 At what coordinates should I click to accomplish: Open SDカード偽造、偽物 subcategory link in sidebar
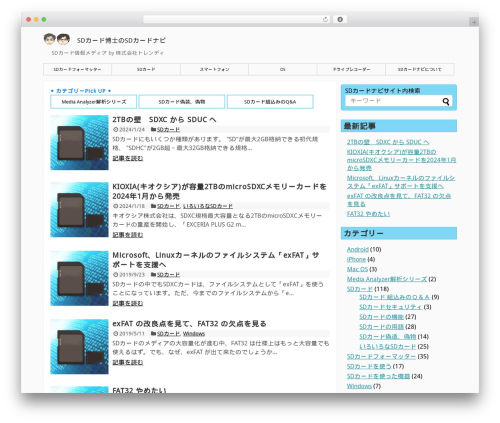pyautogui.click(x=388, y=337)
